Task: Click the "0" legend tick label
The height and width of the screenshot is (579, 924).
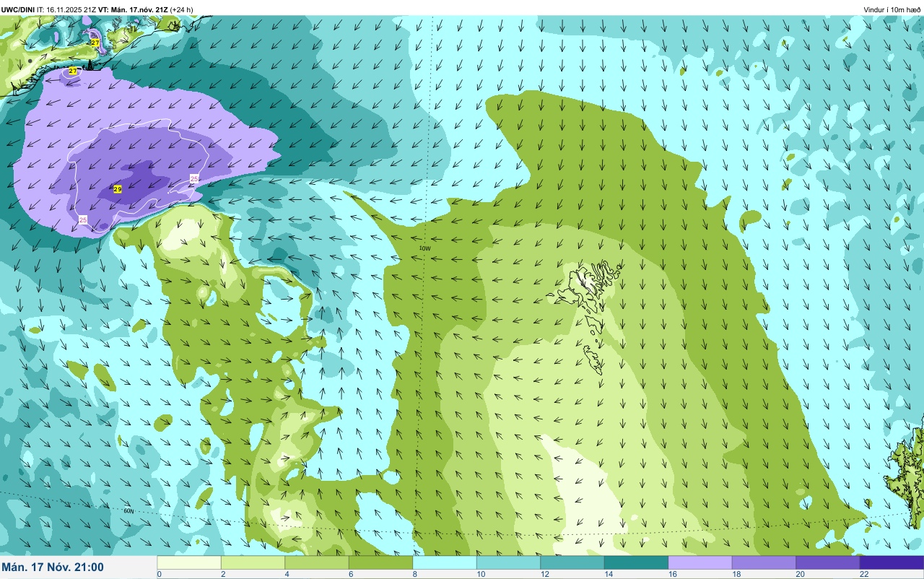Action: [159, 575]
